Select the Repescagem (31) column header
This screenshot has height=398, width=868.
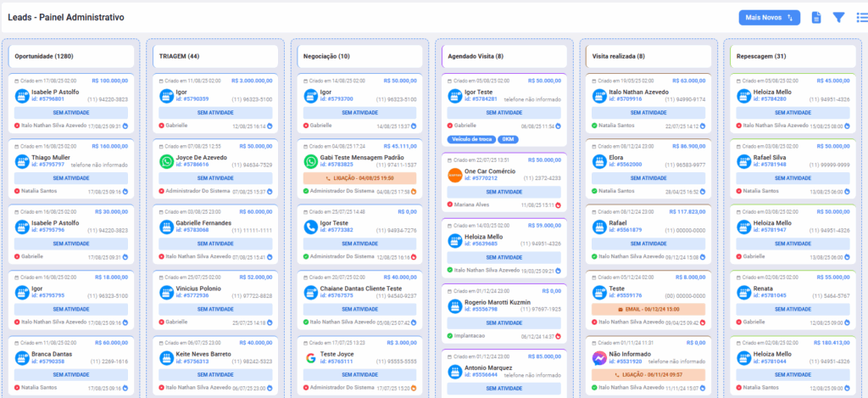point(793,57)
